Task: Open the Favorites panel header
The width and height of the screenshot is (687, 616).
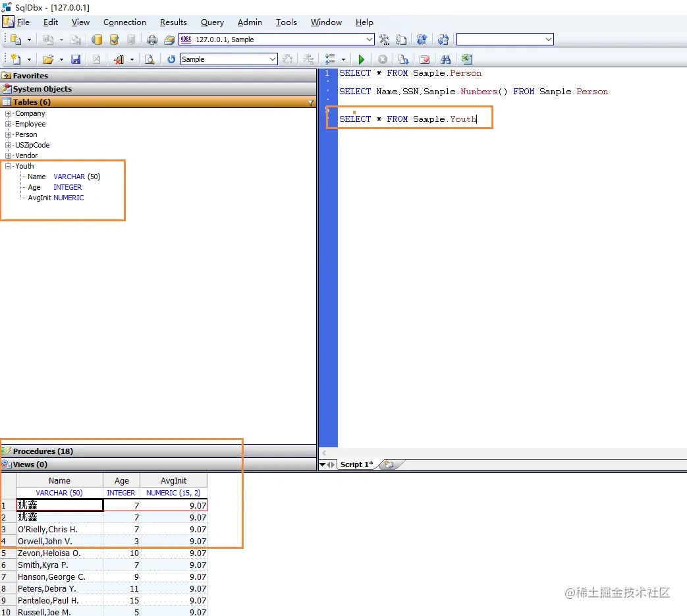Action: (x=158, y=76)
